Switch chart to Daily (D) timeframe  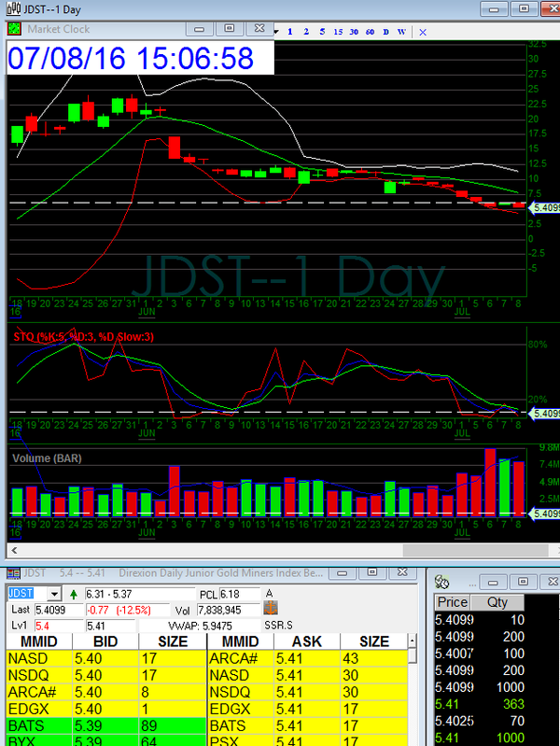point(385,31)
